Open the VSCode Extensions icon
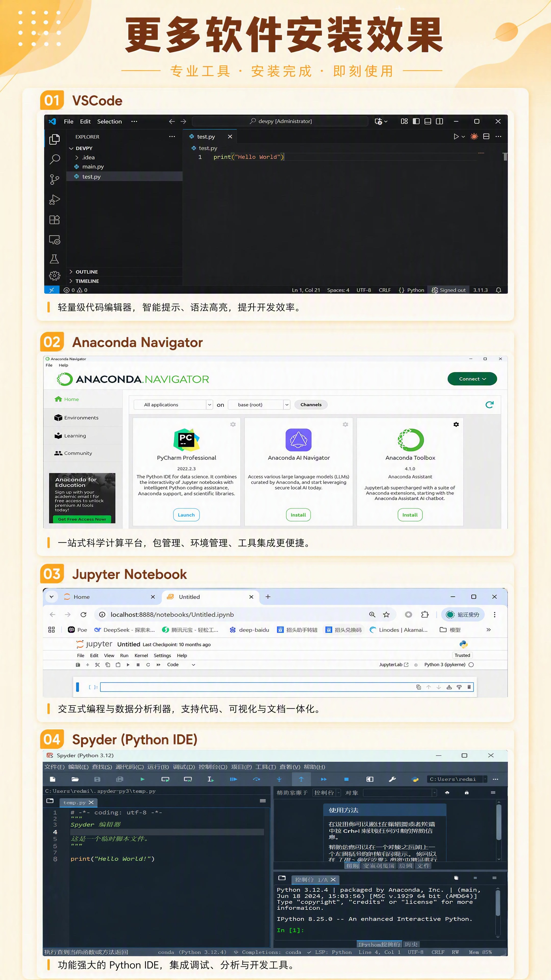Screen dimensions: 551x980 [x=54, y=219]
